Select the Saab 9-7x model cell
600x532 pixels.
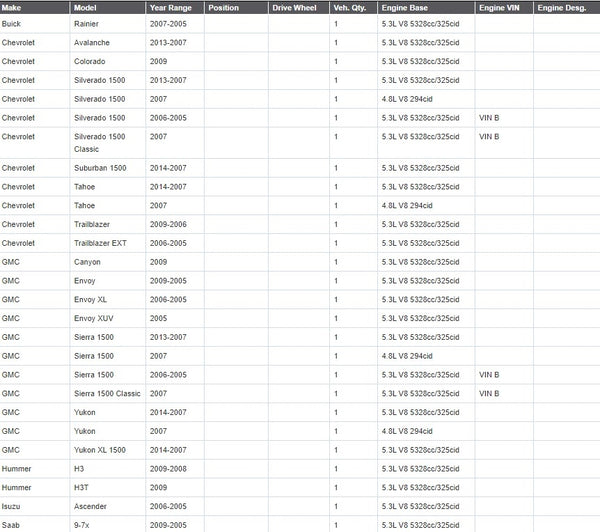tap(83, 524)
